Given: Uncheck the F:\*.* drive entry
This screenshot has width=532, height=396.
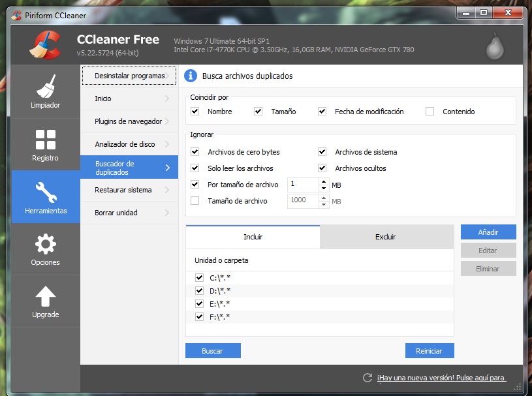Looking at the screenshot, I should point(199,316).
